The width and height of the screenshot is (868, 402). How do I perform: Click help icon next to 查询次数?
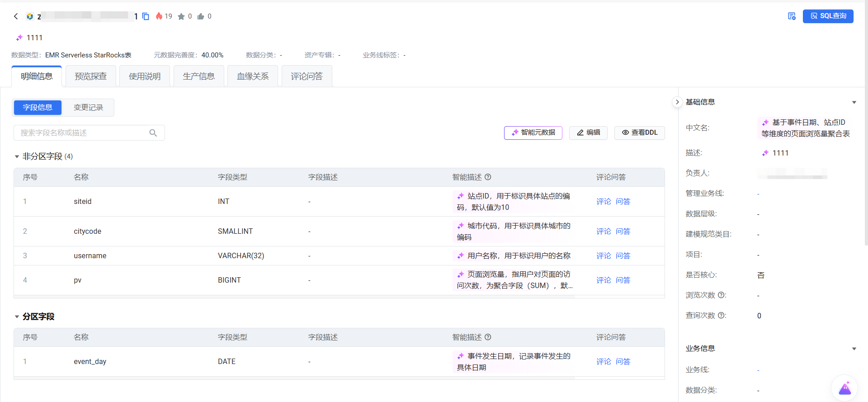click(721, 315)
